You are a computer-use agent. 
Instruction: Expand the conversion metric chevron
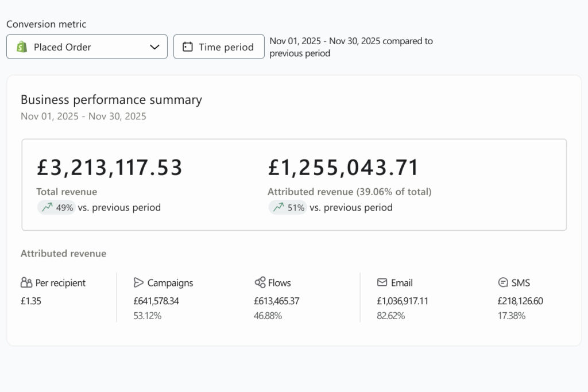(156, 46)
